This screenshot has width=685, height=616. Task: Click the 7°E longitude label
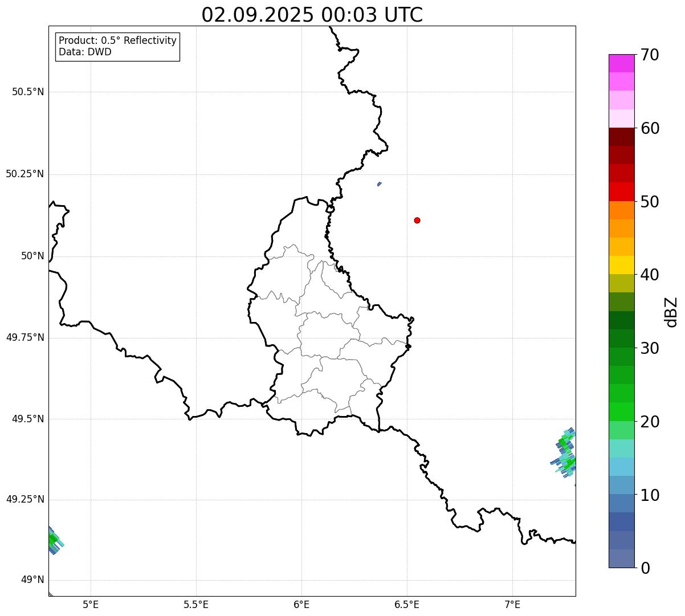[512, 604]
